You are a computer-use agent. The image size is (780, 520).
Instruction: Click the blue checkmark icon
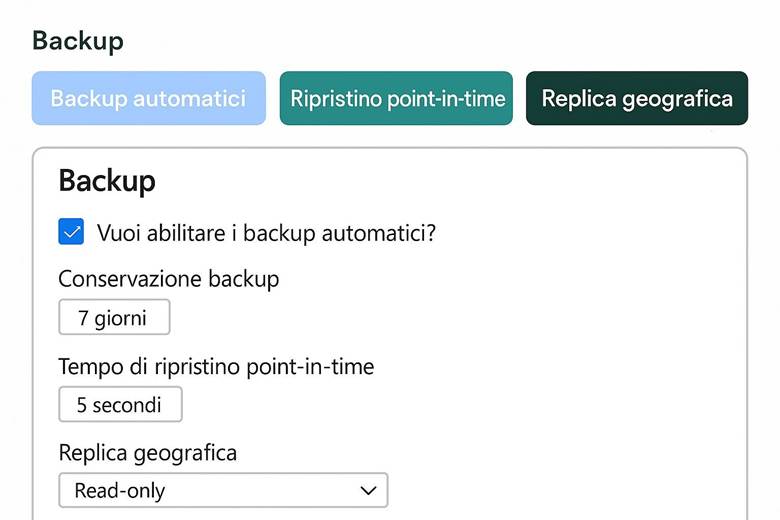click(71, 233)
